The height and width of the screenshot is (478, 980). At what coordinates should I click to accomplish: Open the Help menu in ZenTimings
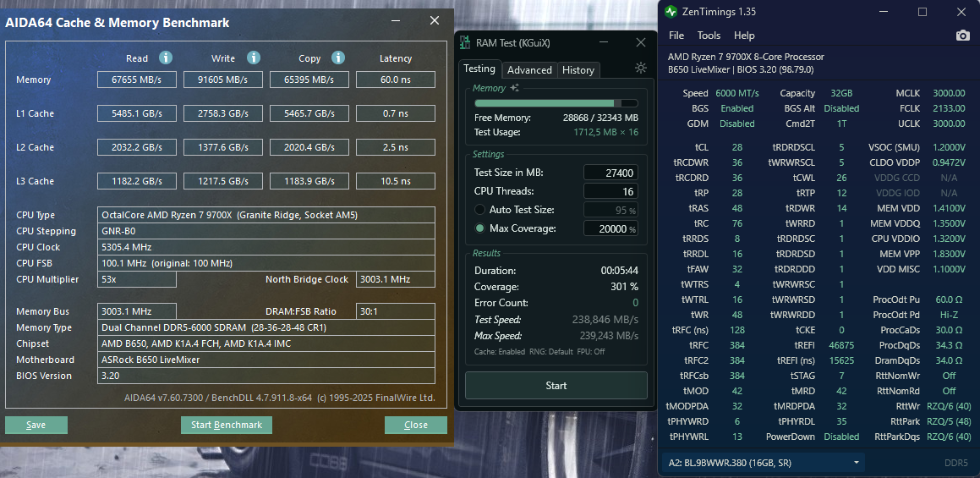(x=744, y=36)
